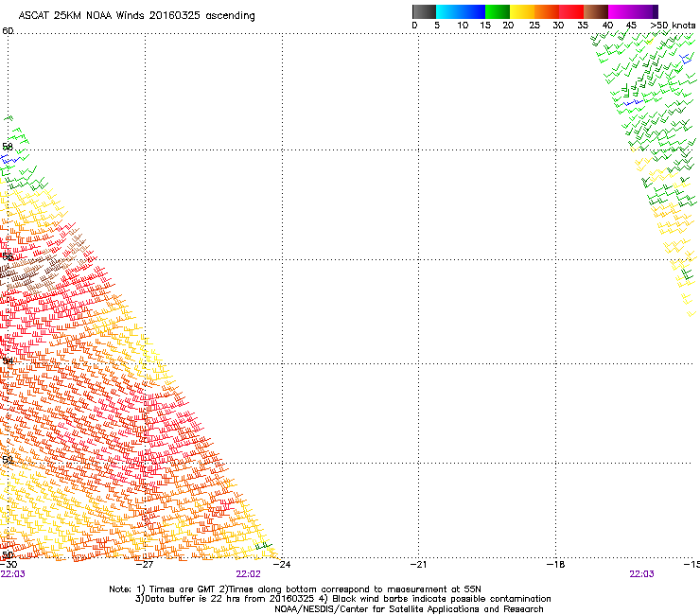Click the '>50 knots' legend label
The height and width of the screenshot is (615, 700).
(x=673, y=26)
